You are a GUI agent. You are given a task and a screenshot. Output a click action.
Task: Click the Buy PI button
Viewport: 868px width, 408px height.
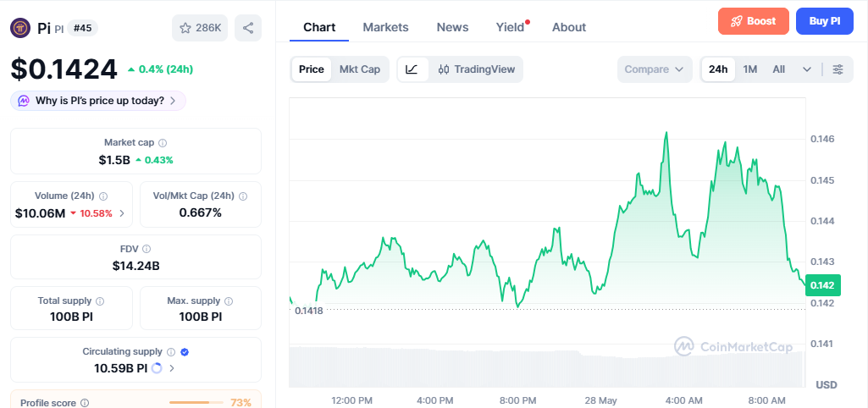tap(825, 22)
